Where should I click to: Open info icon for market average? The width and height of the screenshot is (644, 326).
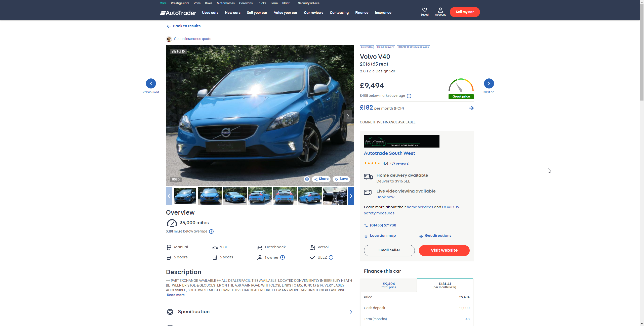pos(409,96)
